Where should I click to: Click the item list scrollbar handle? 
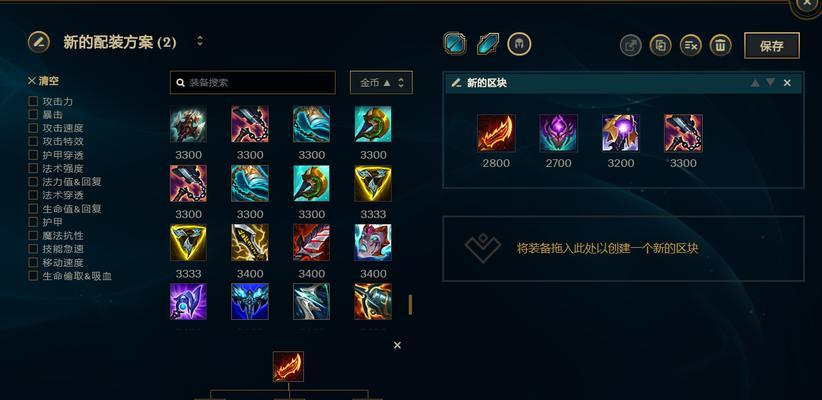pos(410,305)
